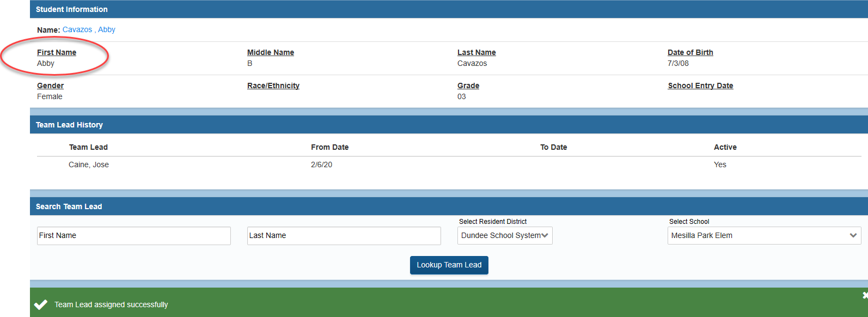Click the Grade field label

click(x=468, y=86)
